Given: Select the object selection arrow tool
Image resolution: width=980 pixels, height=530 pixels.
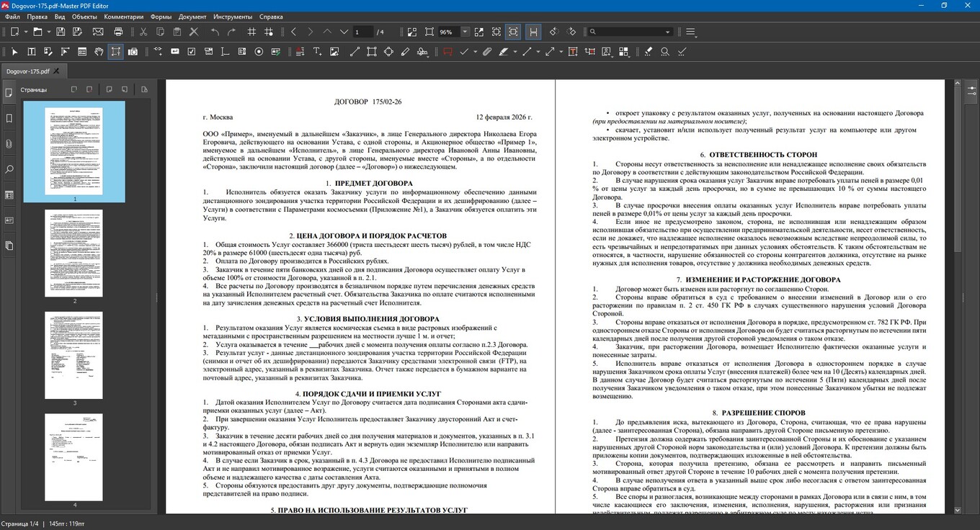Looking at the screenshot, I should (x=14, y=52).
